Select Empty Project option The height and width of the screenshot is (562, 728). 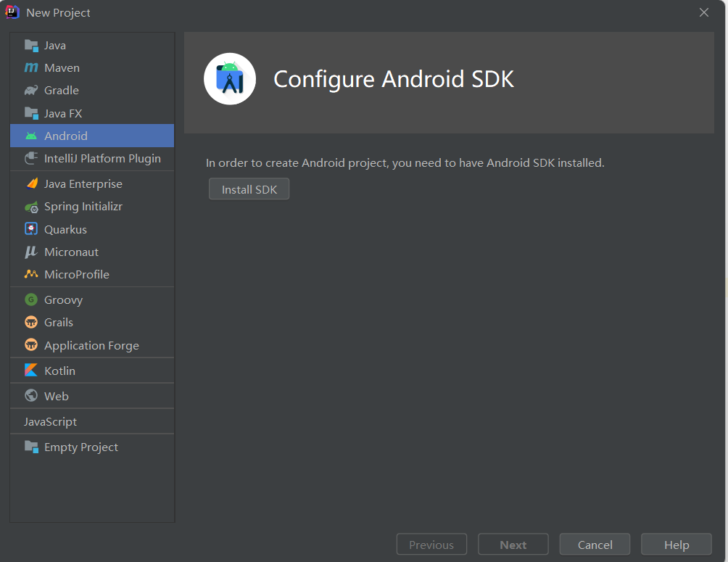(x=80, y=447)
